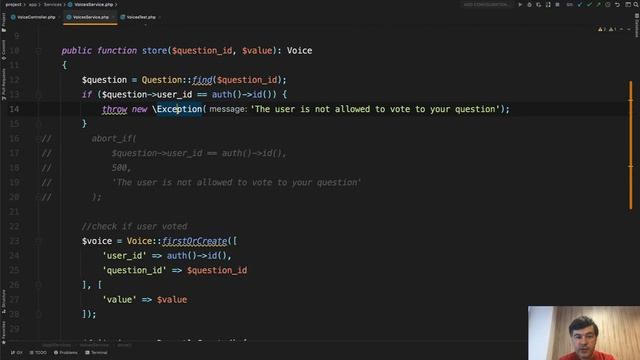Click '$value' parameter in function signature

(257, 51)
